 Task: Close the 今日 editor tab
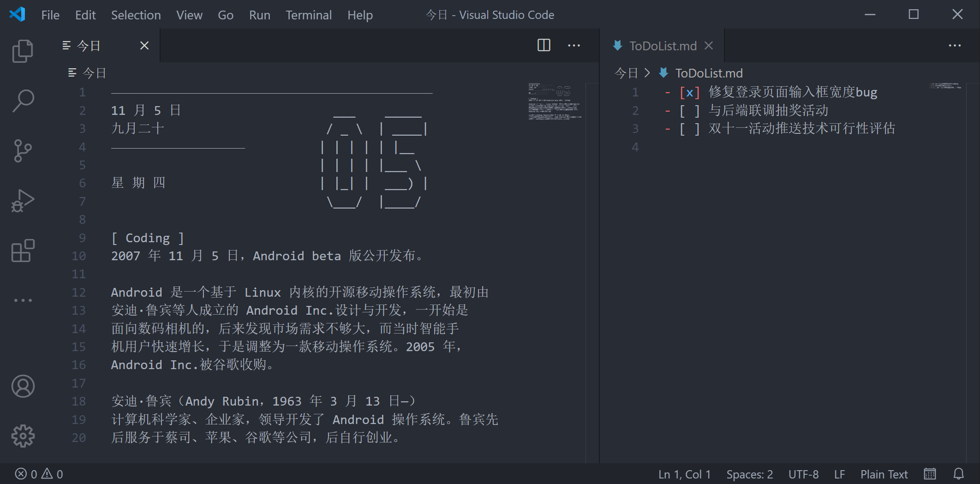[144, 45]
